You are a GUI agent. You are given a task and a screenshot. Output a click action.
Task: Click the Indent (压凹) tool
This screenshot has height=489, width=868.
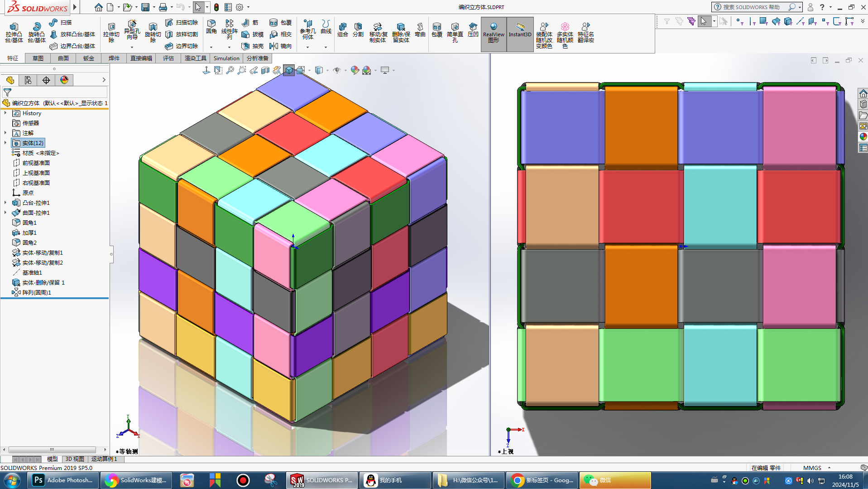click(473, 30)
